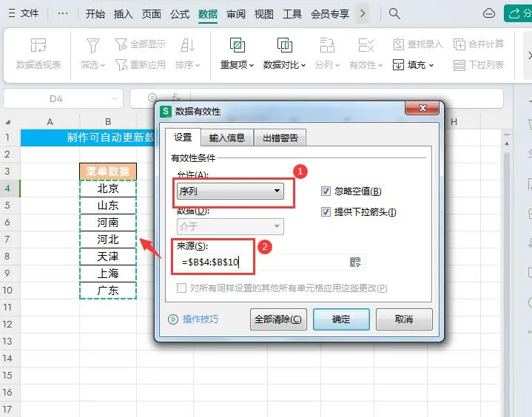Image resolution: width=532 pixels, height=417 pixels.
Task: Open the 工具 ribbon tab
Action: click(x=292, y=14)
